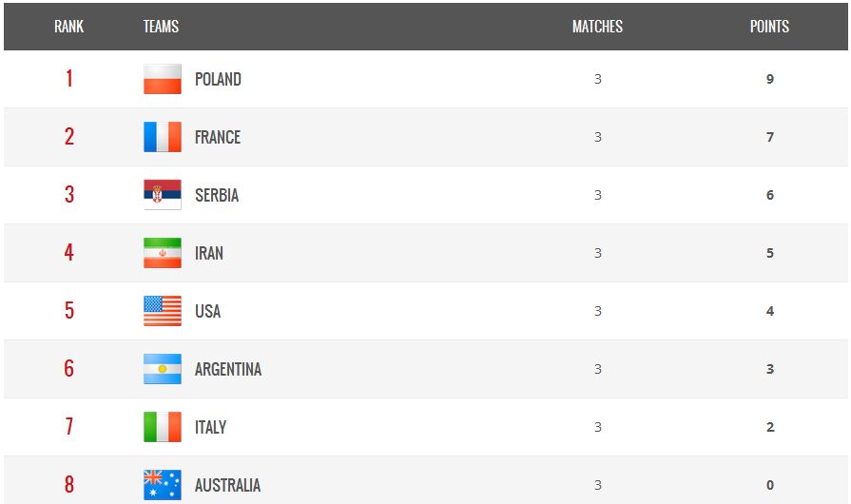The height and width of the screenshot is (504, 851).
Task: Open the ARGENTINA team link
Action: pos(228,369)
